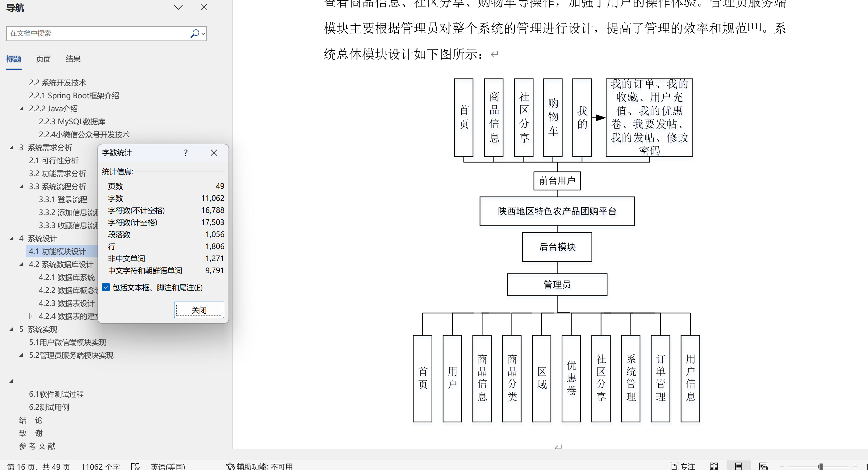Viewport: 868px width, 470px height.
Task: Go to heading 6.1软件测试过程
Action: coord(57,394)
